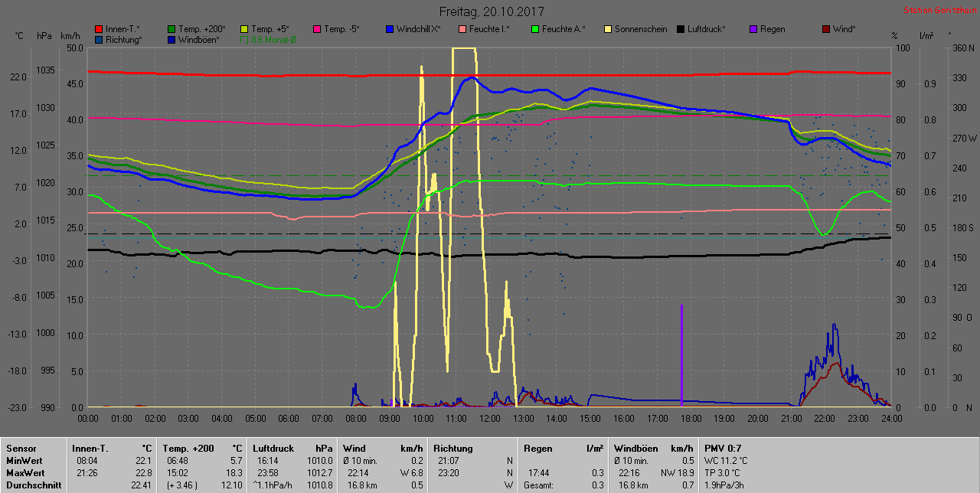Image resolution: width=980 pixels, height=493 pixels.
Task: Toggle the Richtung series legend box
Action: [x=99, y=39]
